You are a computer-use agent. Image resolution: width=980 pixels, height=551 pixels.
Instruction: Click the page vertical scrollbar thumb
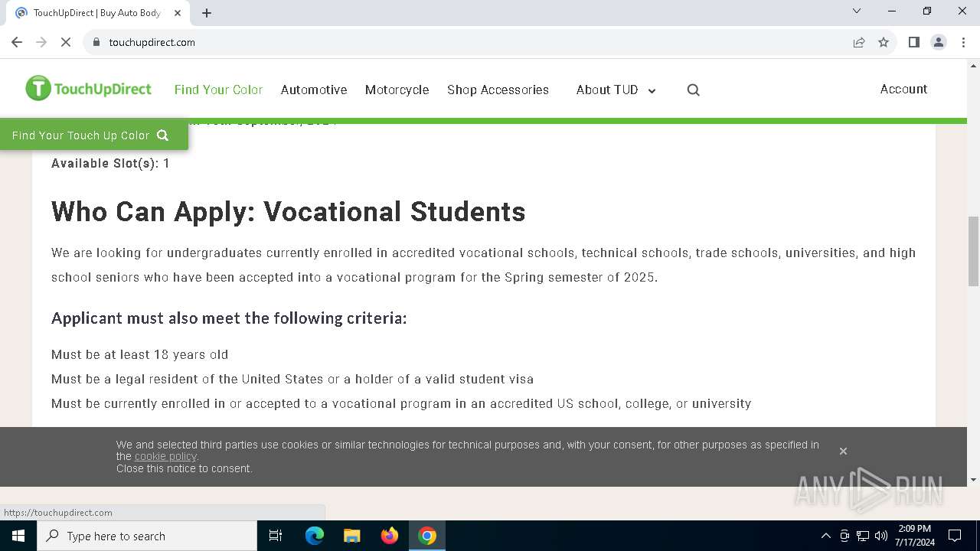pyautogui.click(x=973, y=251)
